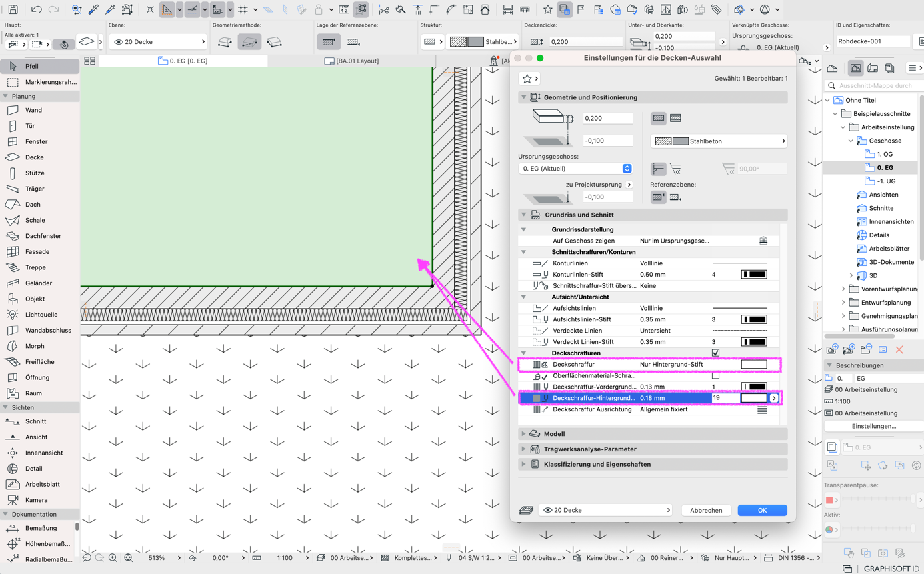
Task: Collapse the Grundriss und Schnitt section
Action: tap(524, 215)
